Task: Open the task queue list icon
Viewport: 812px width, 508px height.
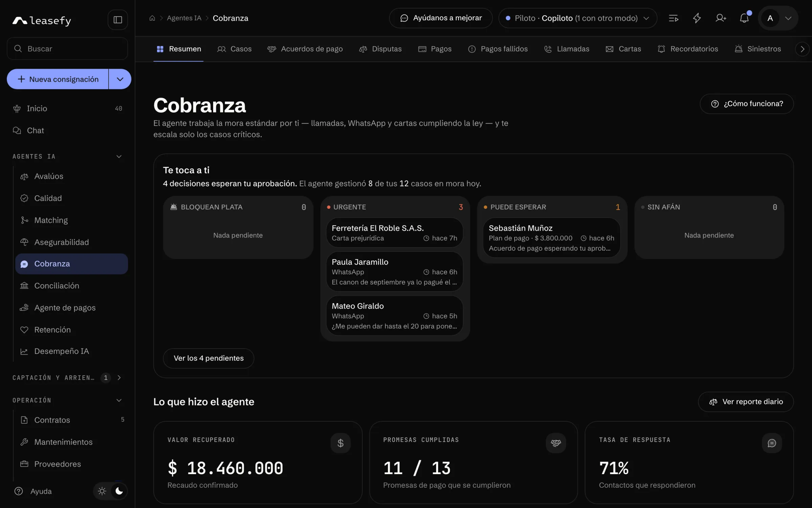Action: click(674, 18)
